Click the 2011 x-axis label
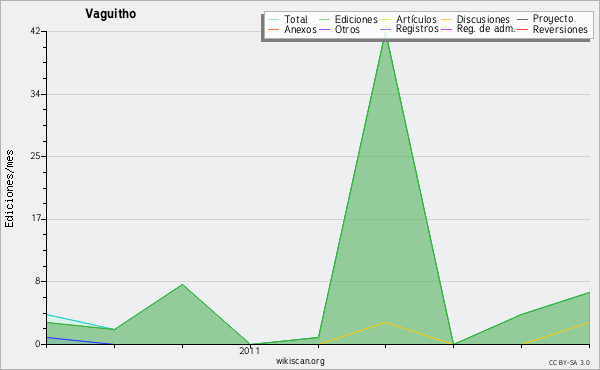This screenshot has height=370, width=600. (x=249, y=350)
